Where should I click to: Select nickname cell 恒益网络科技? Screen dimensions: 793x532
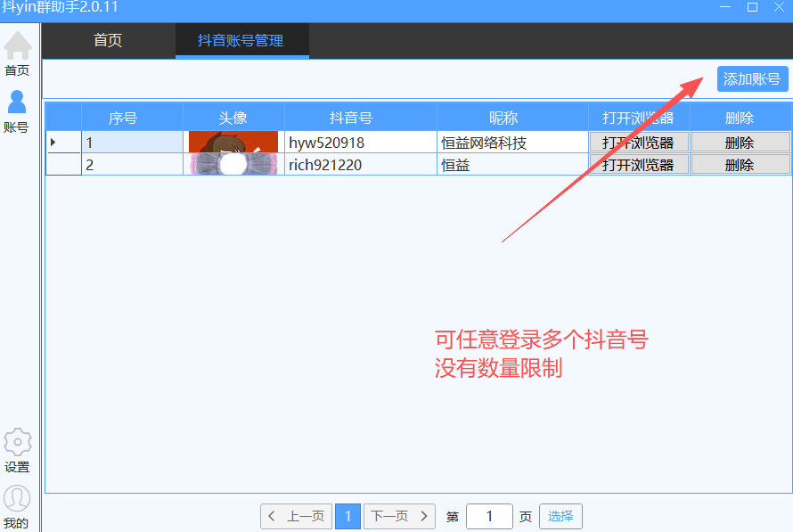coord(512,142)
